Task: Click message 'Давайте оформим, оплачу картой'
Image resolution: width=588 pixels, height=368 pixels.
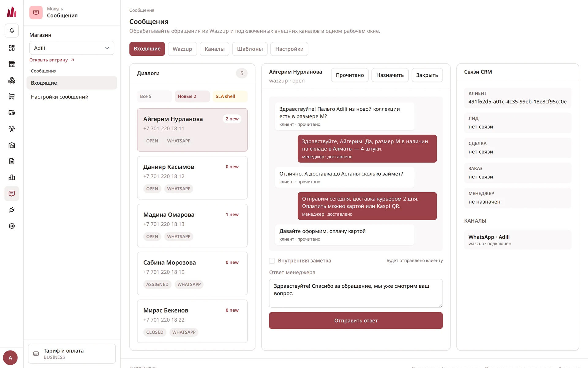Action: pyautogui.click(x=345, y=235)
